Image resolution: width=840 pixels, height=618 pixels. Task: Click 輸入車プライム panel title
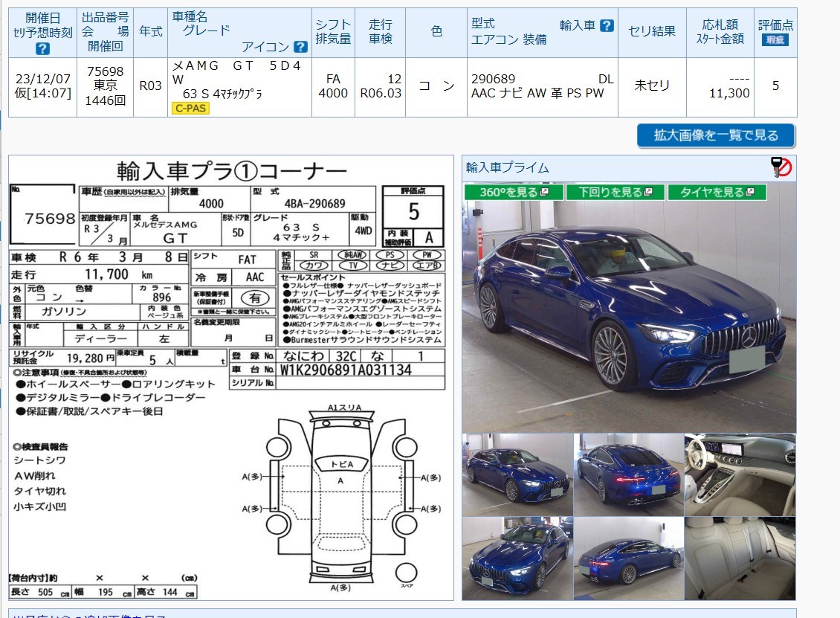click(507, 168)
